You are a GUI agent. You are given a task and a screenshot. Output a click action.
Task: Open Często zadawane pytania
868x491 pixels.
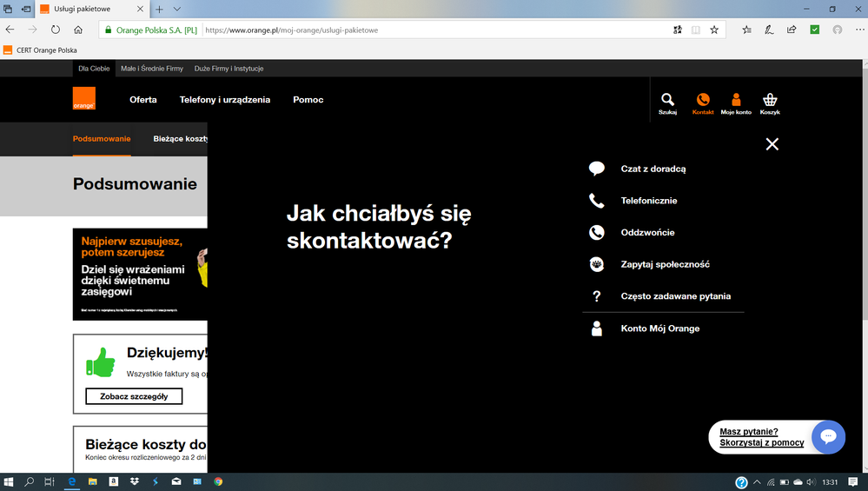point(675,296)
